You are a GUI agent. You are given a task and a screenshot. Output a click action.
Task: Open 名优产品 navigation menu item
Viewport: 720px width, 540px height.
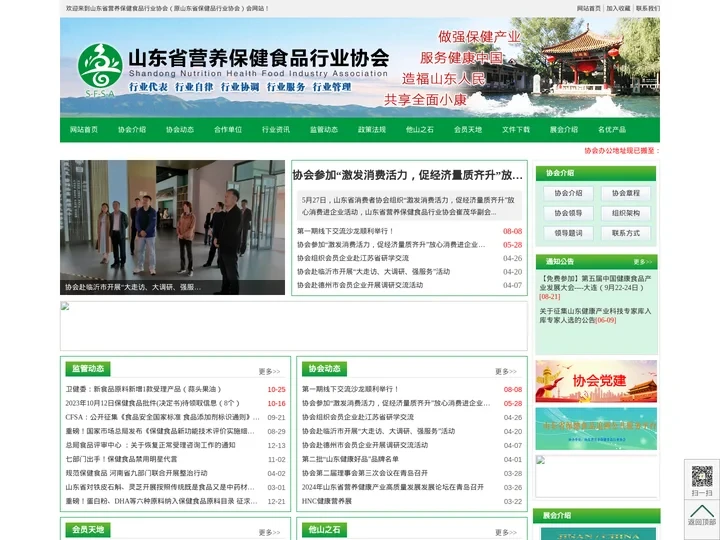coord(612,129)
